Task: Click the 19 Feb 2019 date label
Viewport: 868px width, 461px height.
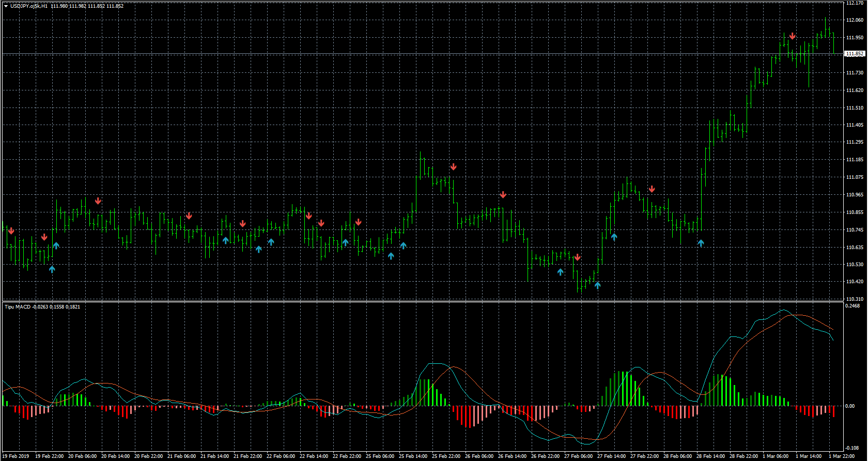Action: [17, 456]
